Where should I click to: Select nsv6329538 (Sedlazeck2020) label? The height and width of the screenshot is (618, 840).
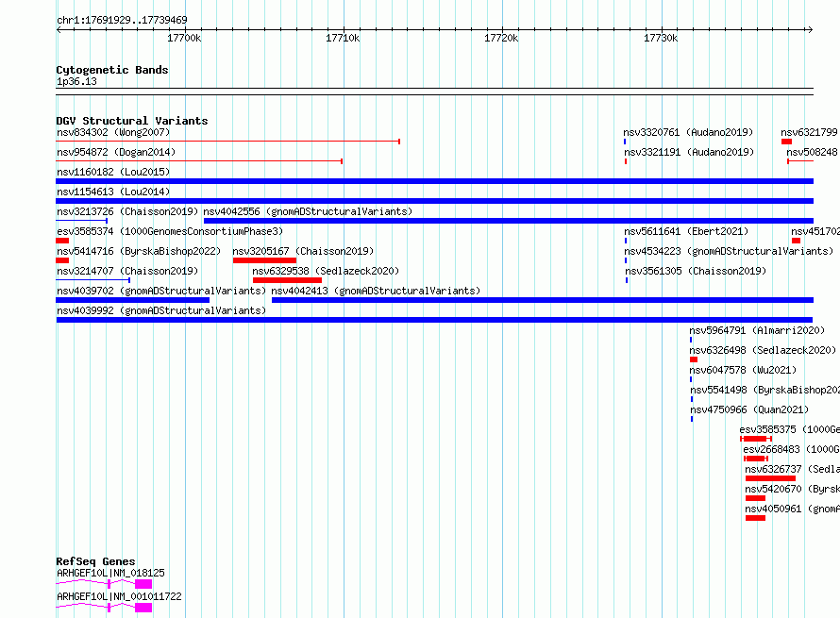(326, 271)
